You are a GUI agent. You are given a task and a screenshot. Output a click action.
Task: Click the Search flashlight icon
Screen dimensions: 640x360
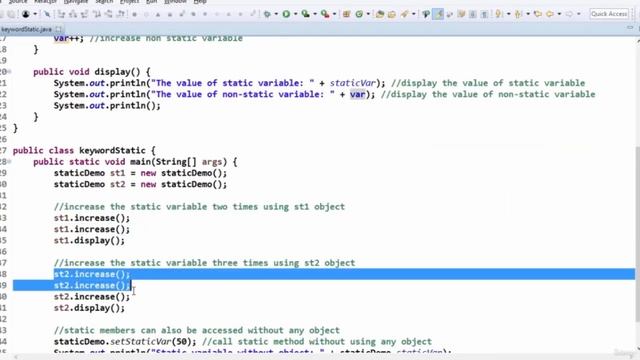click(x=404, y=14)
